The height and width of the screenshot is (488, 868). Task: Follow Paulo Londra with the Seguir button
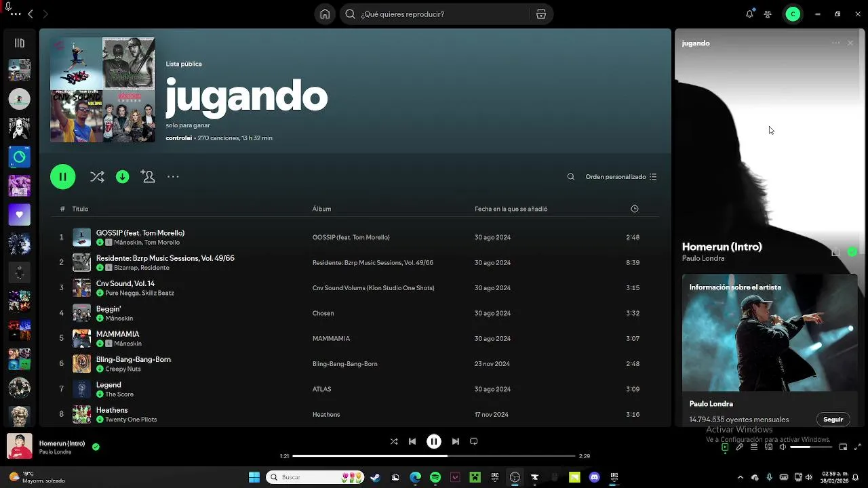(x=833, y=420)
